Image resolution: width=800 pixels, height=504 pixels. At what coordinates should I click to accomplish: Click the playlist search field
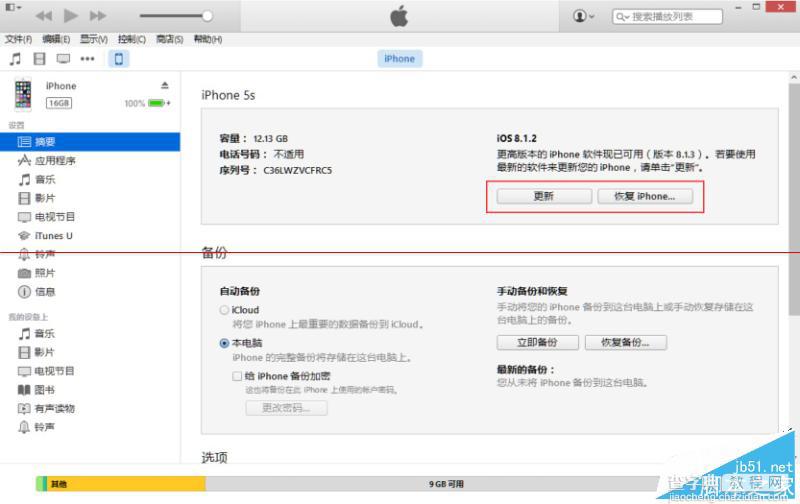[667, 16]
